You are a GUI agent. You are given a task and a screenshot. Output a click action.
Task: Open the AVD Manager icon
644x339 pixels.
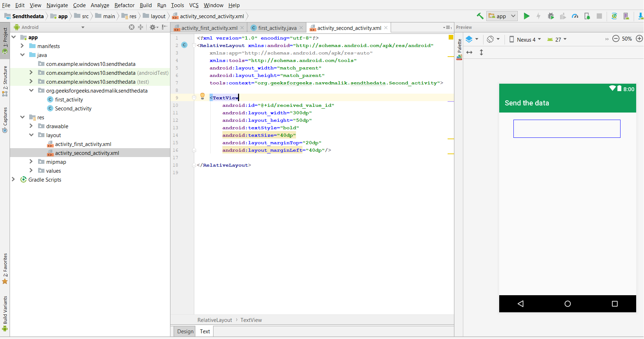(x=626, y=16)
